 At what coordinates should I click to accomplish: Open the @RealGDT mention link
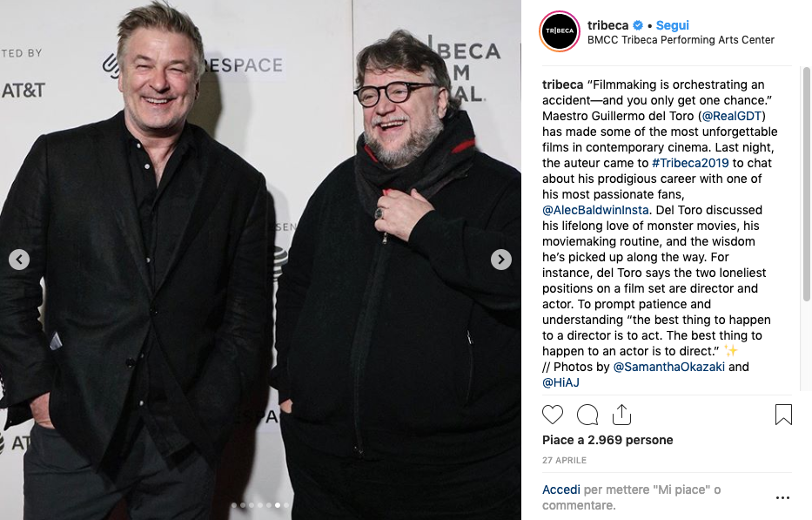pyautogui.click(x=731, y=116)
